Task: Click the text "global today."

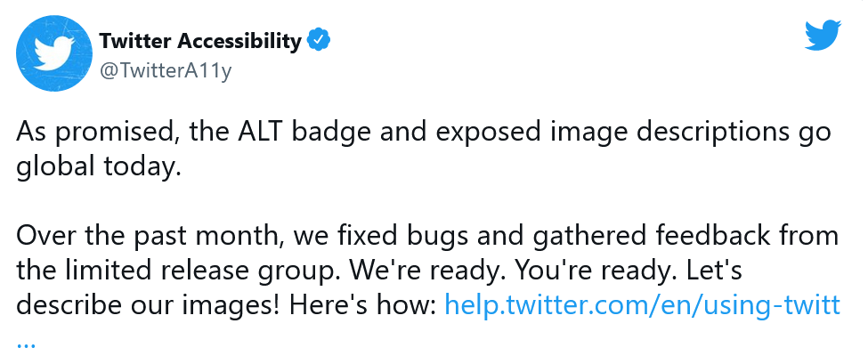Action: (98, 166)
